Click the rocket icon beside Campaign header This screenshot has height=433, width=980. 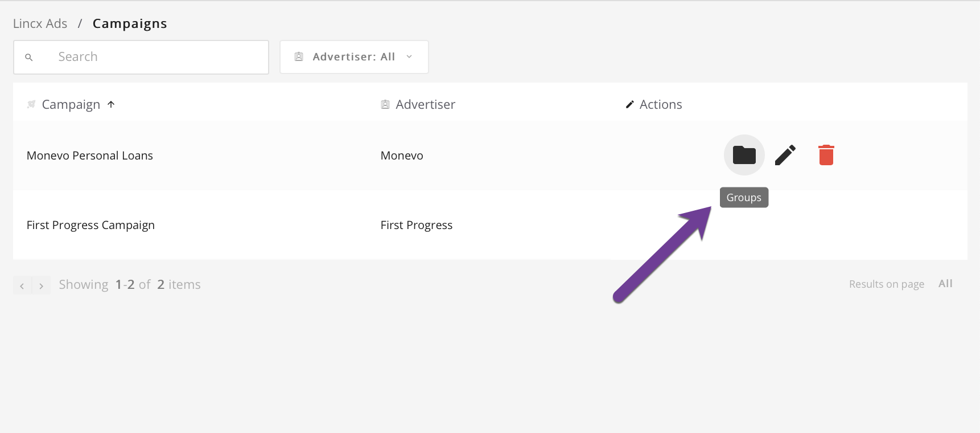click(x=31, y=104)
